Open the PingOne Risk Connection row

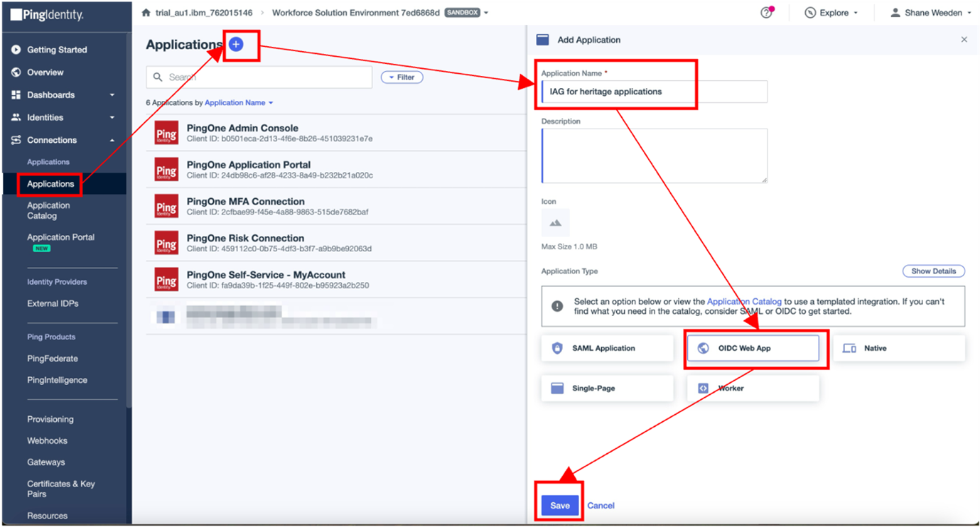335,243
